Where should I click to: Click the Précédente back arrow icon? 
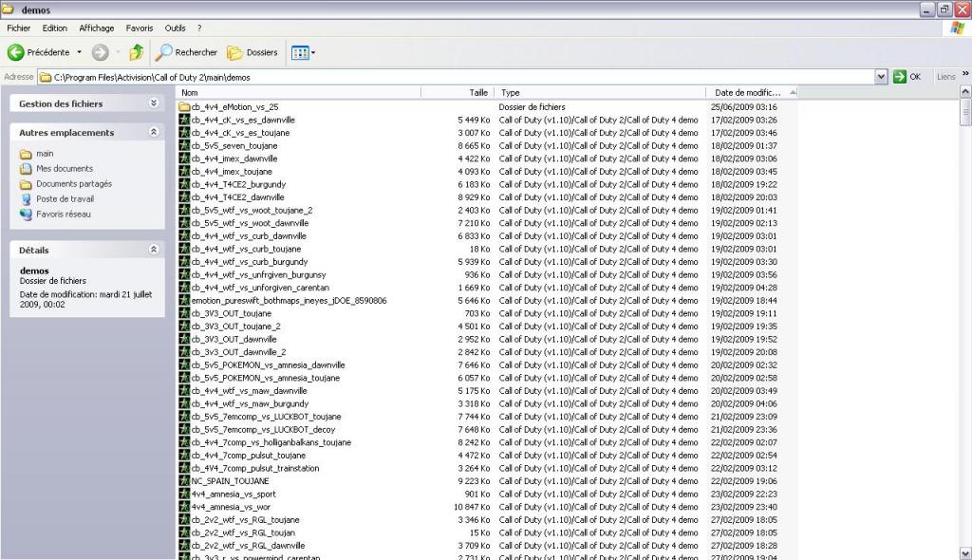15,53
